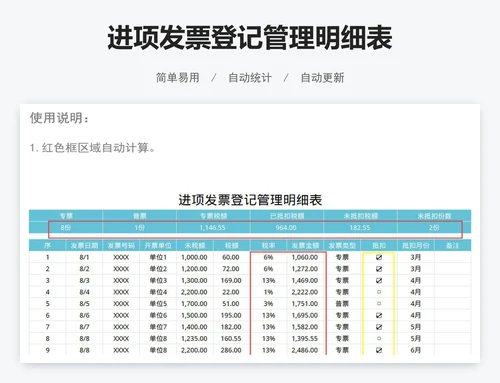Click the text 自动更新
This screenshot has width=500, height=383.
[322, 78]
